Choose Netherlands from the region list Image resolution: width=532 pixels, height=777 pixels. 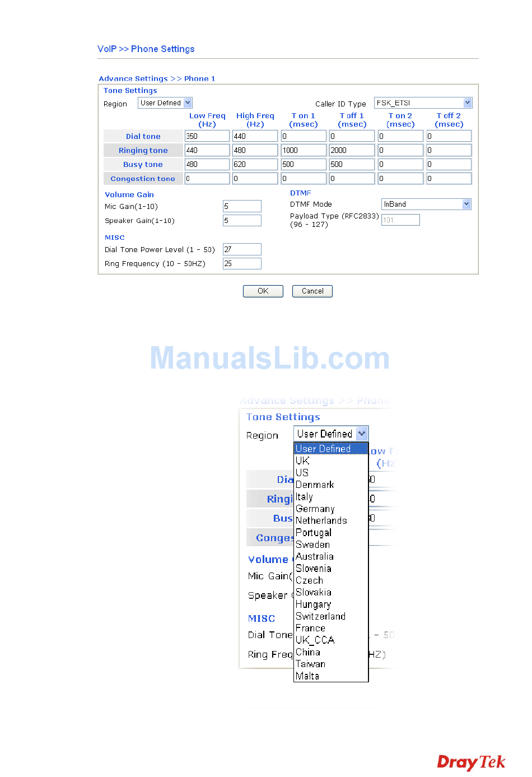click(331, 520)
